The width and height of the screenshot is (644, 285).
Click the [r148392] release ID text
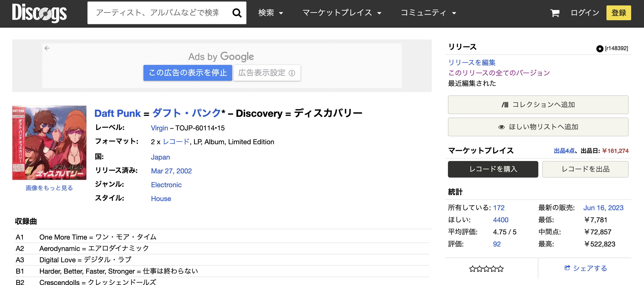click(x=616, y=48)
